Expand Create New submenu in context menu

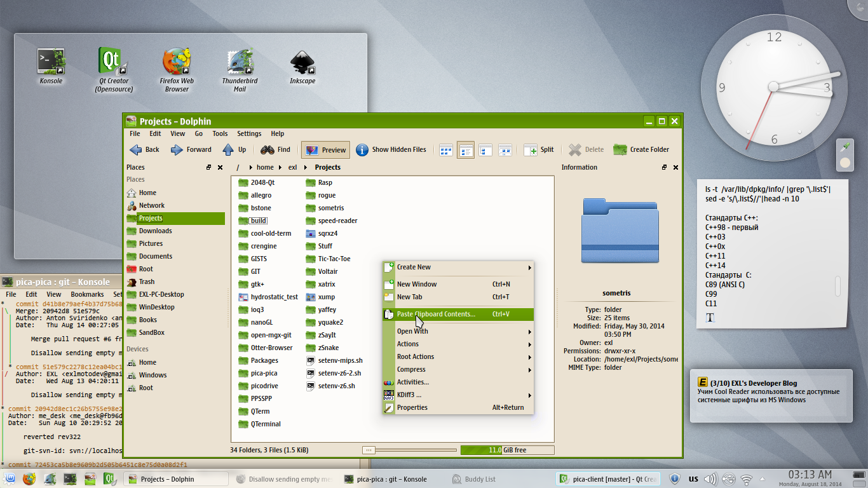458,268
